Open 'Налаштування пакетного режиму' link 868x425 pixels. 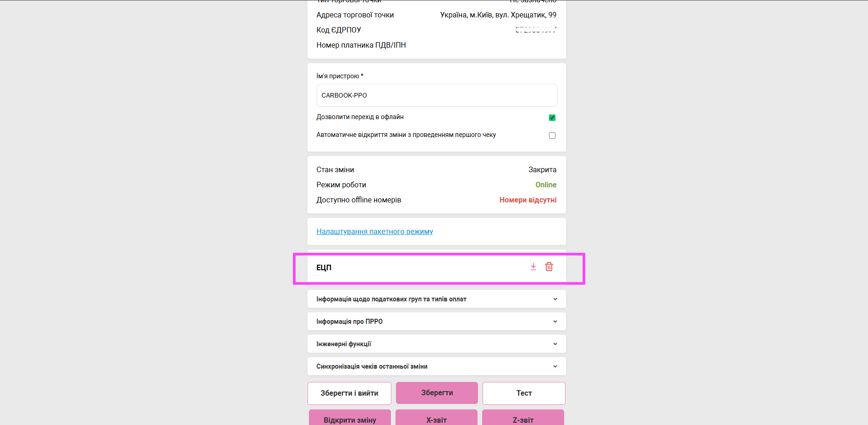point(374,231)
